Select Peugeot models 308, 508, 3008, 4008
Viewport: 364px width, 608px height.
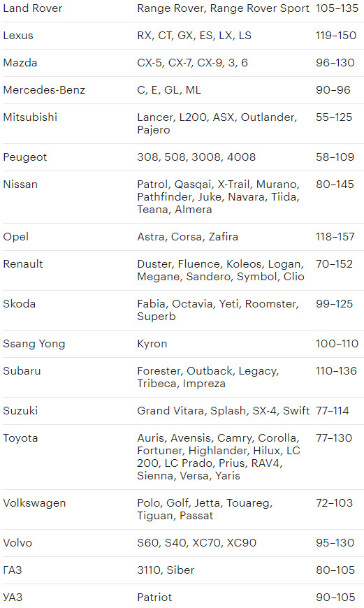point(196,157)
